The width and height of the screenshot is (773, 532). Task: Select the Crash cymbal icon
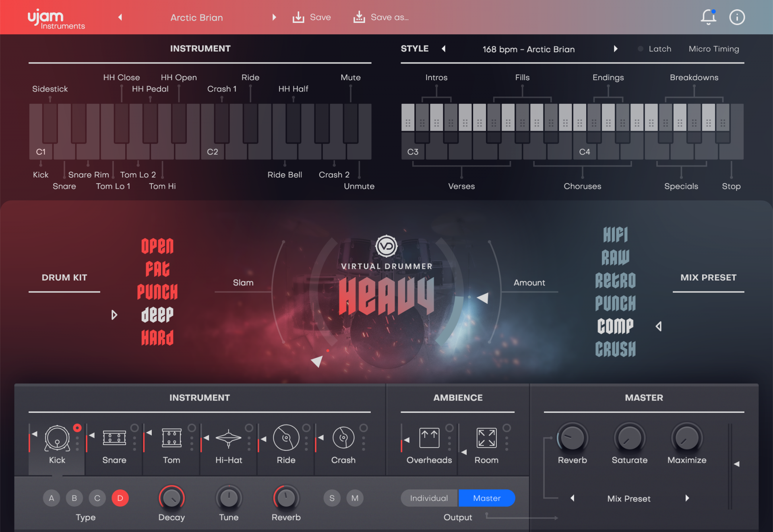[x=343, y=438]
